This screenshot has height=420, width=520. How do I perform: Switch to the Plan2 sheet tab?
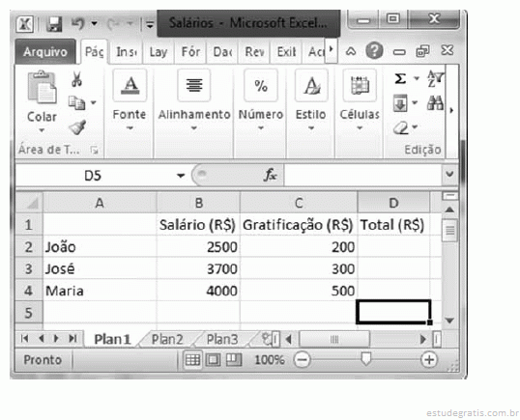pyautogui.click(x=167, y=339)
